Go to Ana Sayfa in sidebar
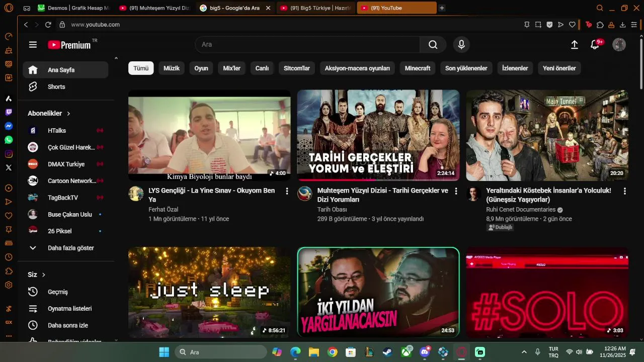 click(65, 70)
